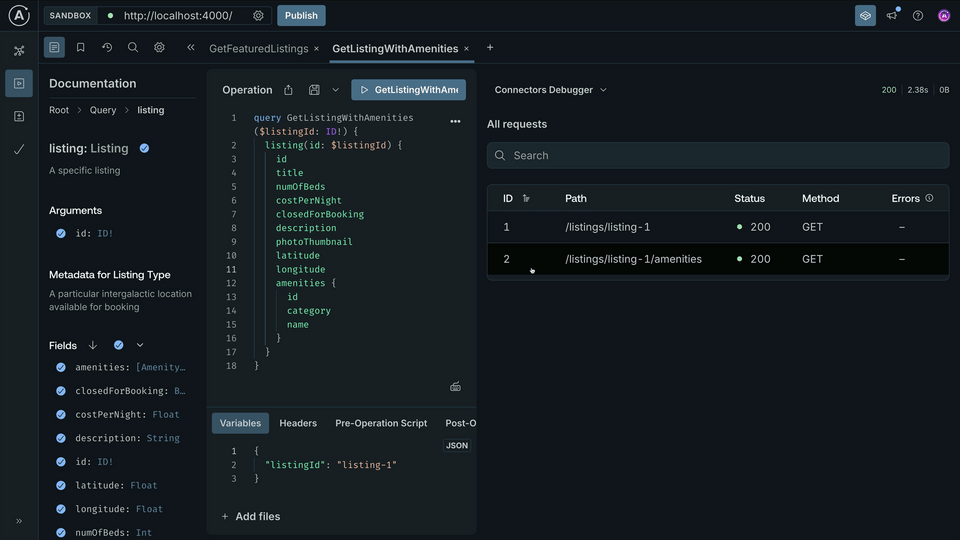
Task: Sort Fields with the down arrow
Action: pyautogui.click(x=93, y=345)
